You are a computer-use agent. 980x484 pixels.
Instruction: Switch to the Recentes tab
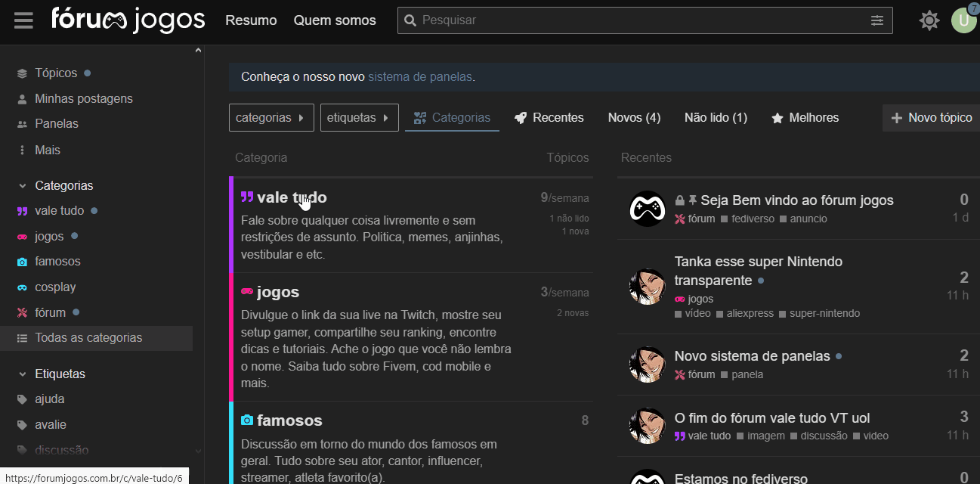point(549,118)
